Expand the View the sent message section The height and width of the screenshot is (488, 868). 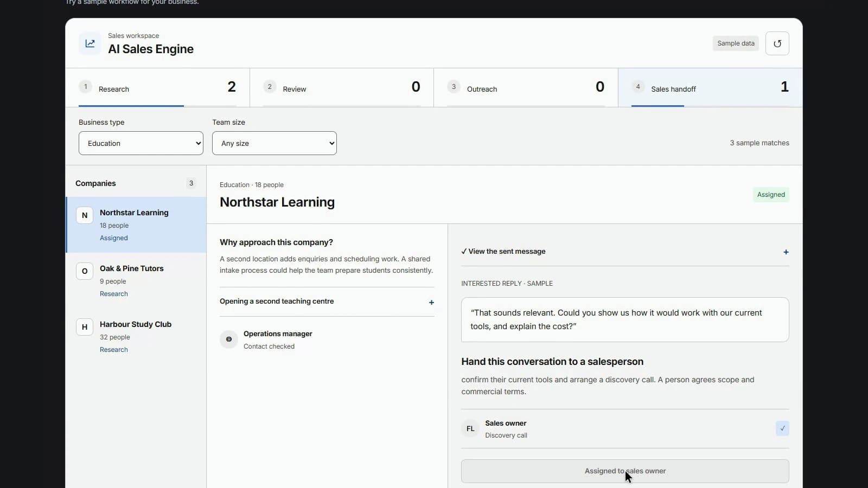coord(625,252)
